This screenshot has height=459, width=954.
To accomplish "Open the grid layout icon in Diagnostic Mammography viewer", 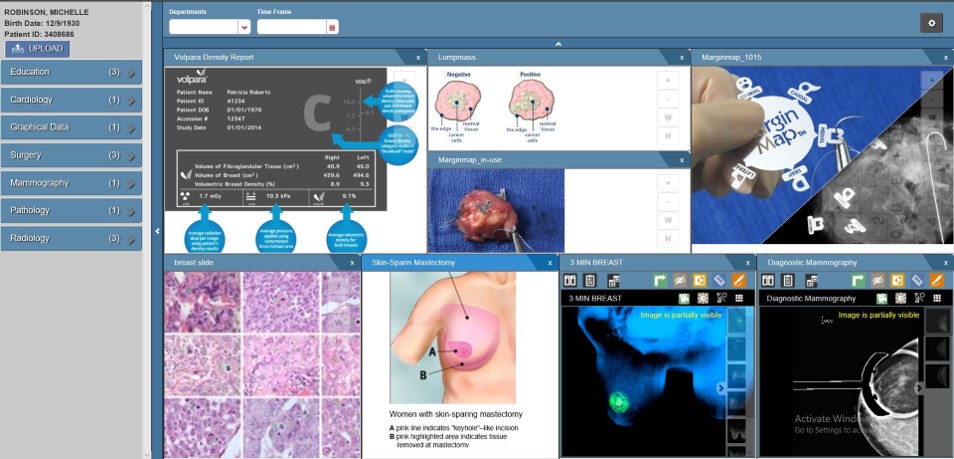I will (x=938, y=298).
